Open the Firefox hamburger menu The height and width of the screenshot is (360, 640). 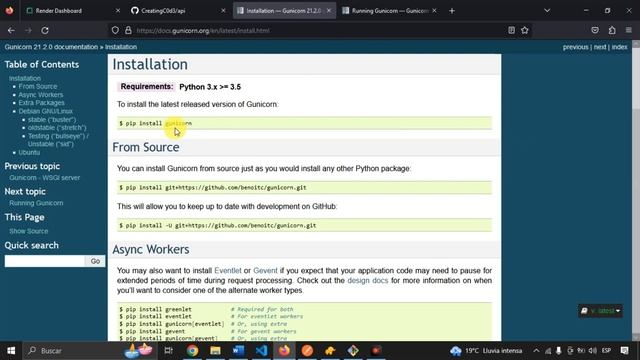click(629, 30)
